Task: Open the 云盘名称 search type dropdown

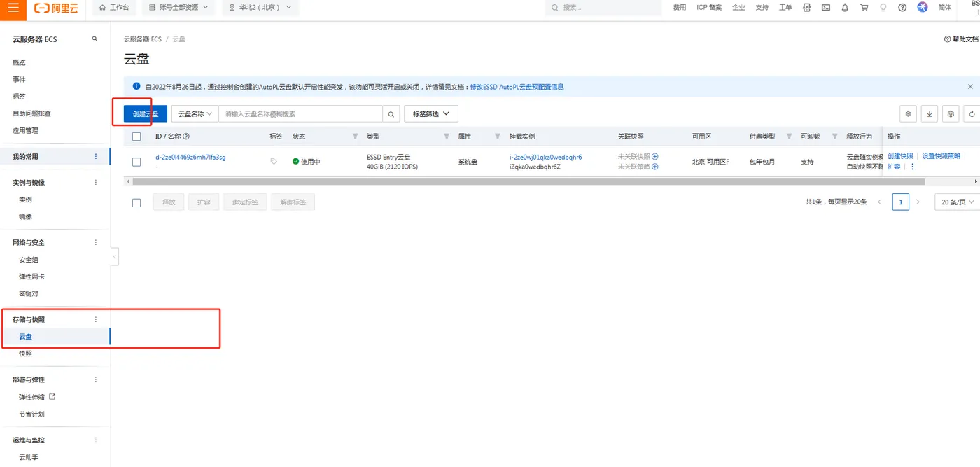Action: (x=195, y=113)
